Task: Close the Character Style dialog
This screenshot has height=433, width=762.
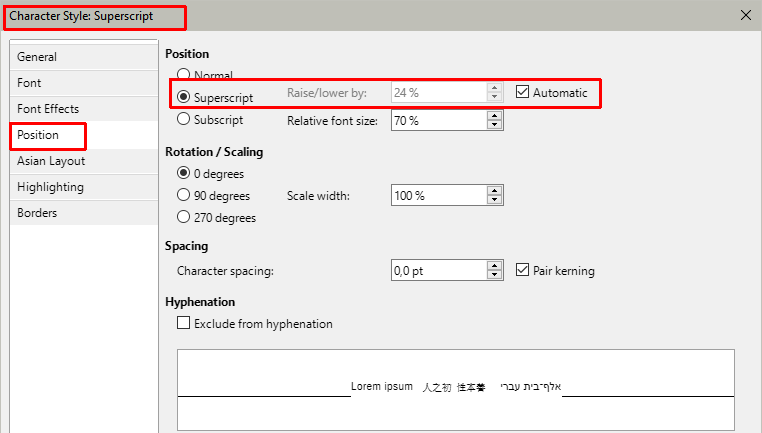Action: [x=744, y=15]
